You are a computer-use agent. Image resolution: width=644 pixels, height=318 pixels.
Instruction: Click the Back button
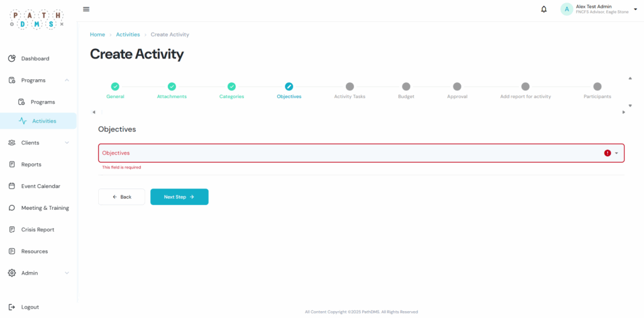click(x=121, y=197)
